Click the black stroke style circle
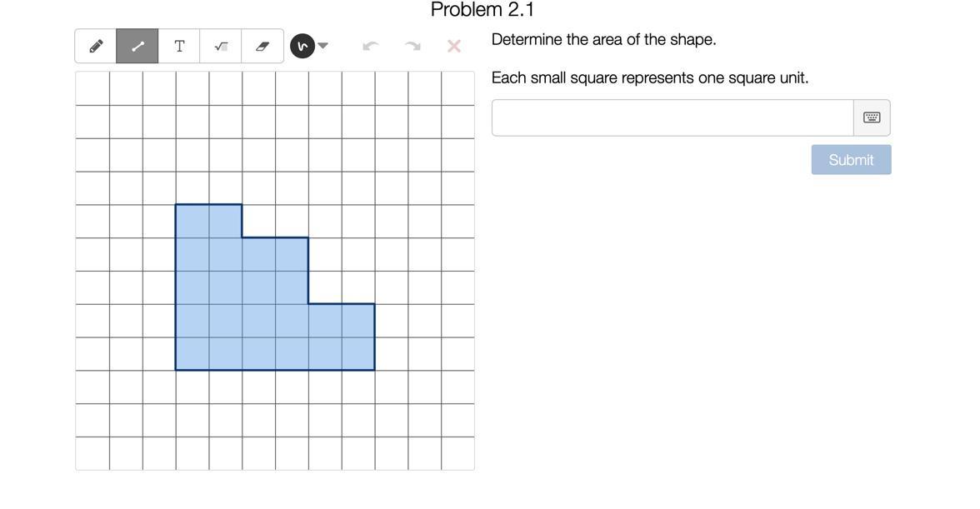Screen dimensions: 980x509 pos(302,46)
